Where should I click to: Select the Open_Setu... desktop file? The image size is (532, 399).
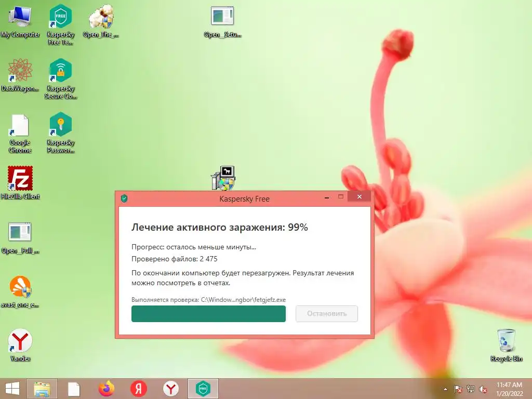point(222,21)
